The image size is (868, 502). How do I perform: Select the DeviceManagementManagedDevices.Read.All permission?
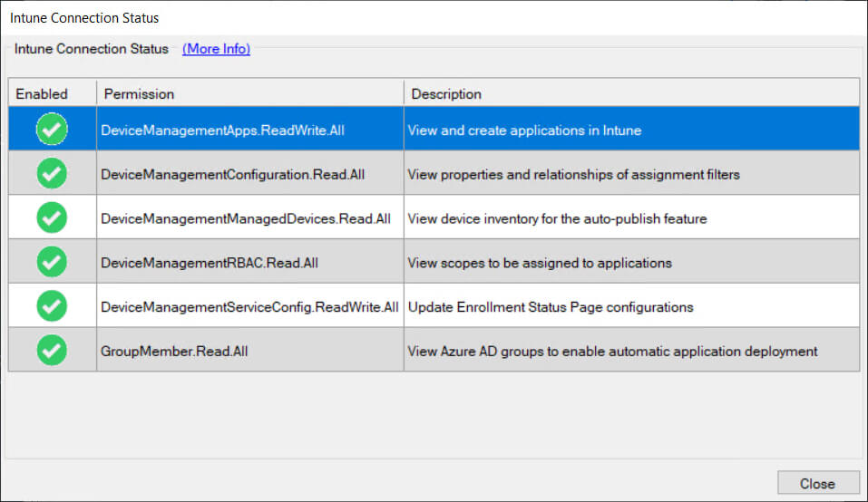pos(246,219)
